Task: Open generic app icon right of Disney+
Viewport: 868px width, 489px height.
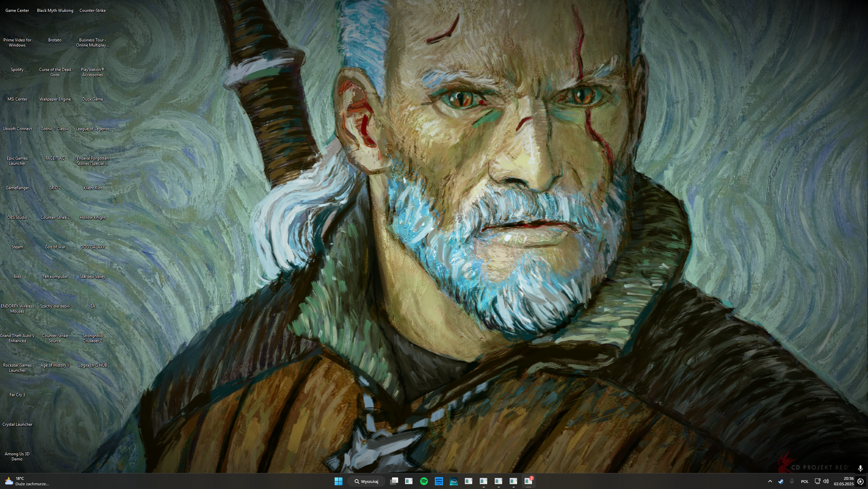Action: click(x=469, y=481)
